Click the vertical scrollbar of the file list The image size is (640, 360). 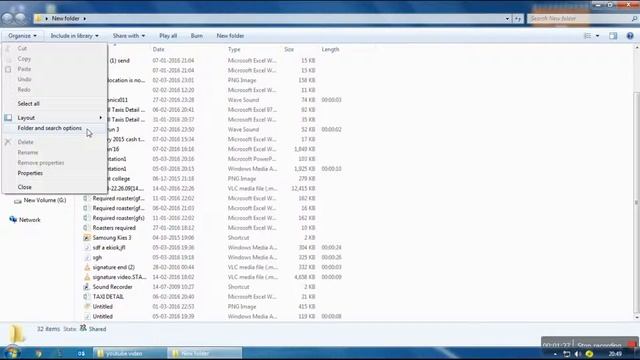click(637, 202)
